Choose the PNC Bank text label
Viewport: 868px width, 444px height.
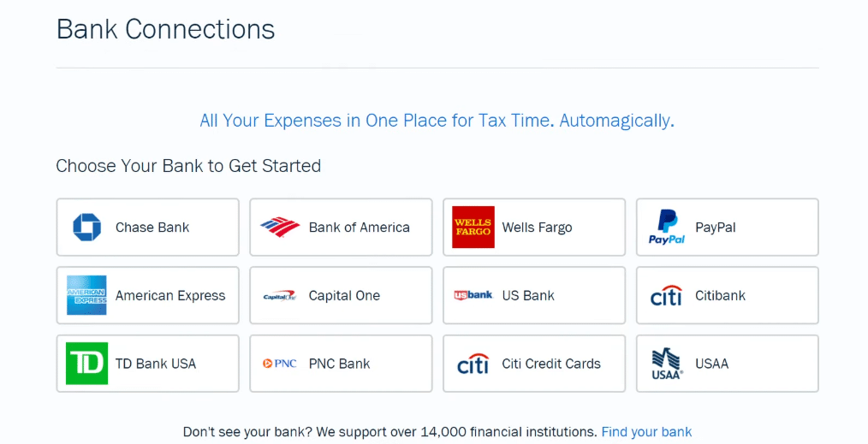(339, 364)
